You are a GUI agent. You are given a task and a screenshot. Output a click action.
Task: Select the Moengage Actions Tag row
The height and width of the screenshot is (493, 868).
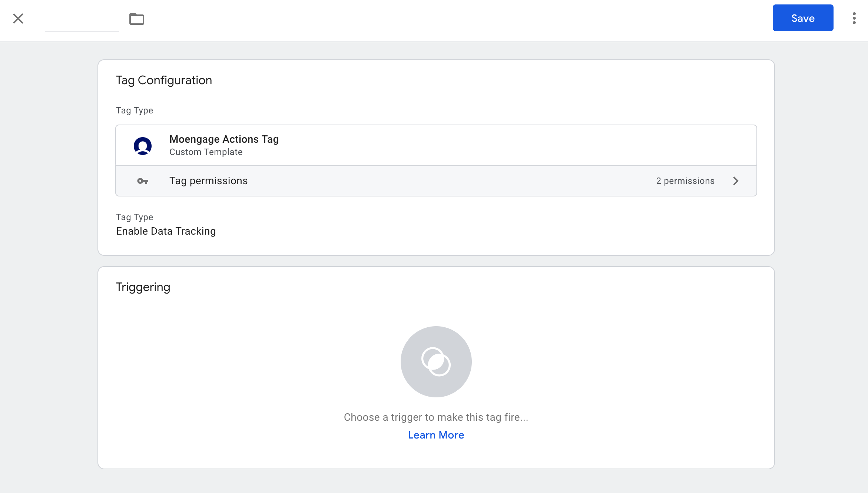(436, 145)
